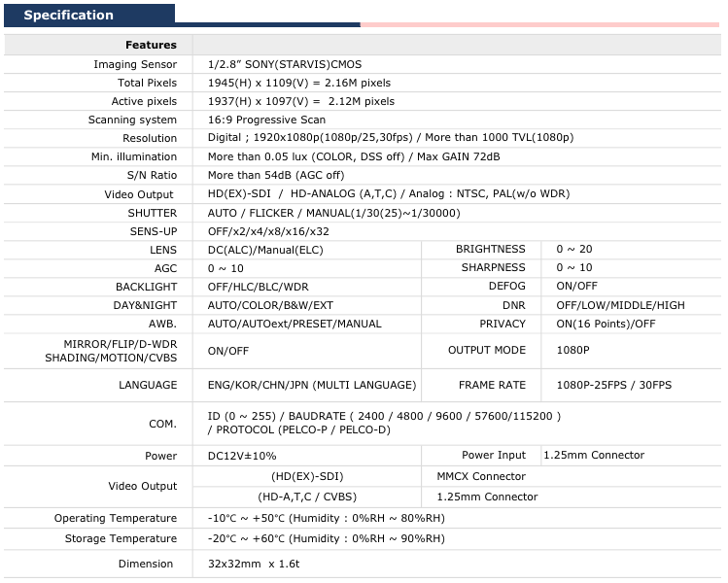Select the 0 ~ 20 brightness value
Viewport: 728px width, 583px height.
574,250
